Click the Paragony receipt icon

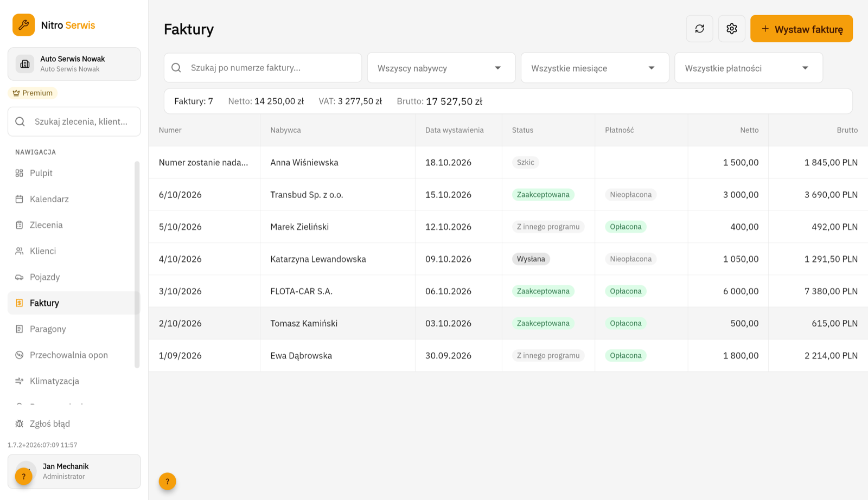20,329
